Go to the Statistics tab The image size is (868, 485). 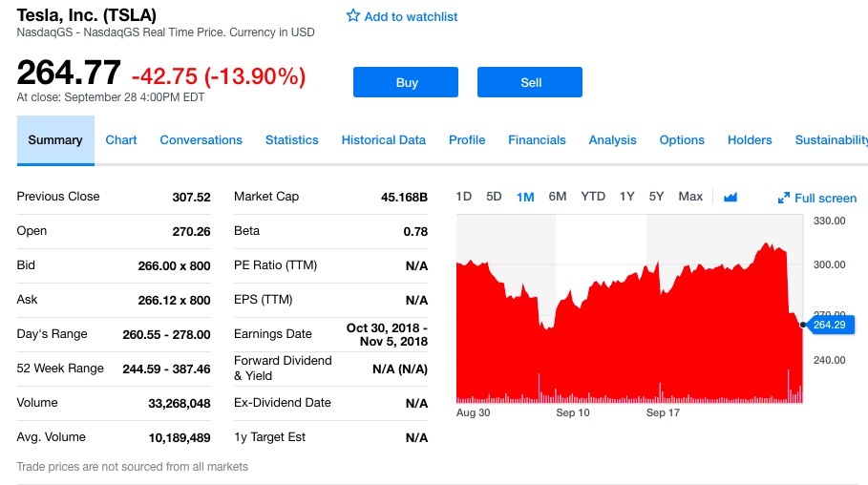pos(292,140)
